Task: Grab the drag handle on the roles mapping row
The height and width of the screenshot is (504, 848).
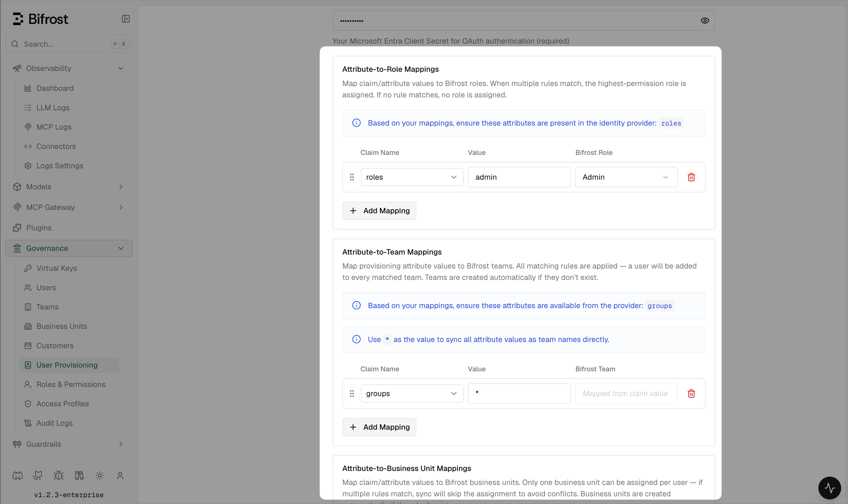Action: 352,177
